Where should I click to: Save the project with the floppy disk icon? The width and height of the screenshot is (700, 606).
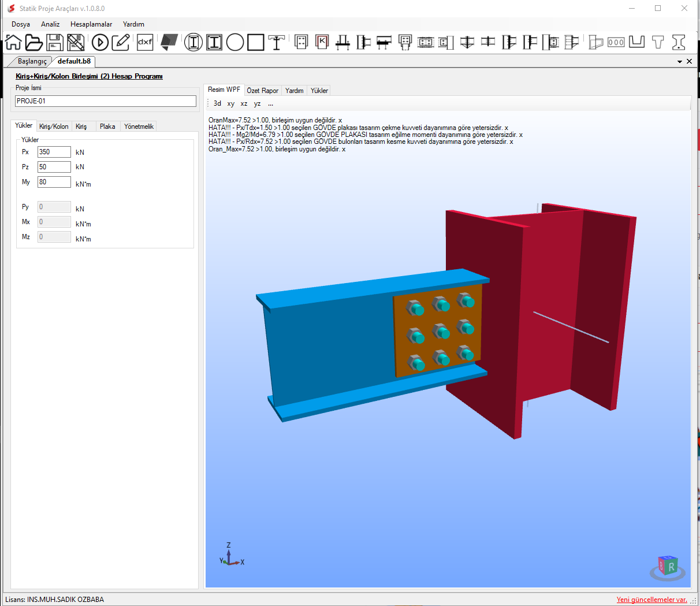click(55, 42)
